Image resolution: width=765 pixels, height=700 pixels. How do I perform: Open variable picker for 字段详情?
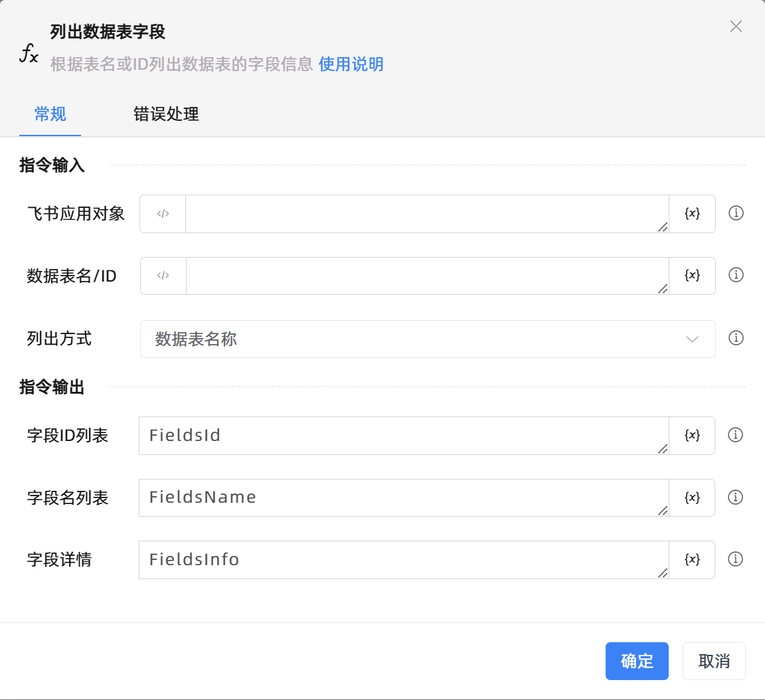692,559
